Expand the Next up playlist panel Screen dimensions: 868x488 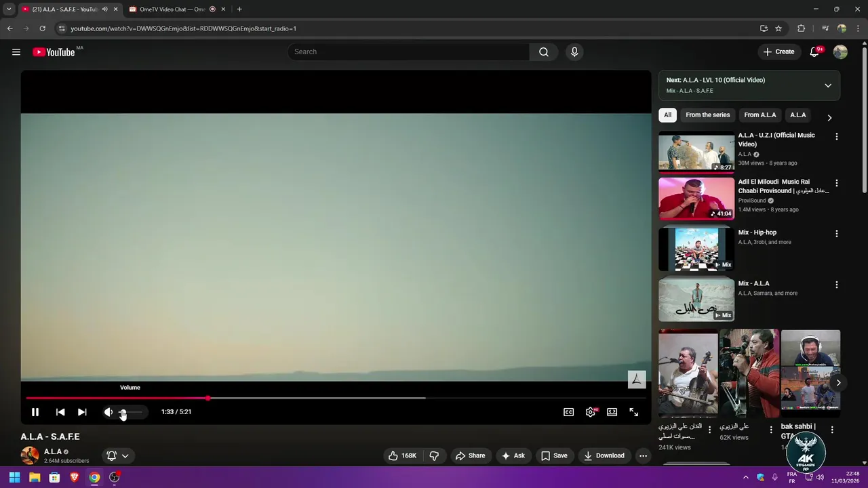click(828, 85)
